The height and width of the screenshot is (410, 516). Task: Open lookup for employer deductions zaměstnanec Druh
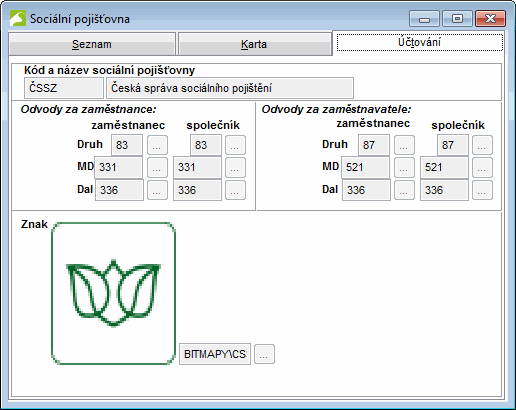coord(404,145)
